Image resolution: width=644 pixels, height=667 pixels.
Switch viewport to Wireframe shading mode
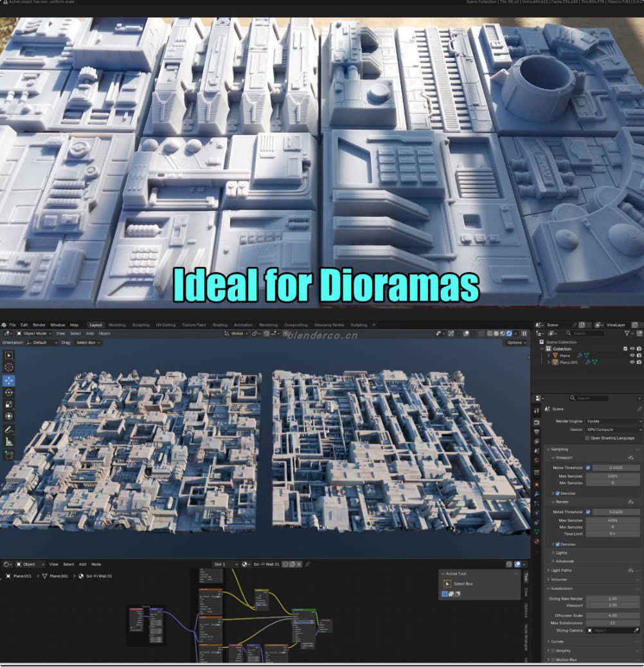click(490, 333)
